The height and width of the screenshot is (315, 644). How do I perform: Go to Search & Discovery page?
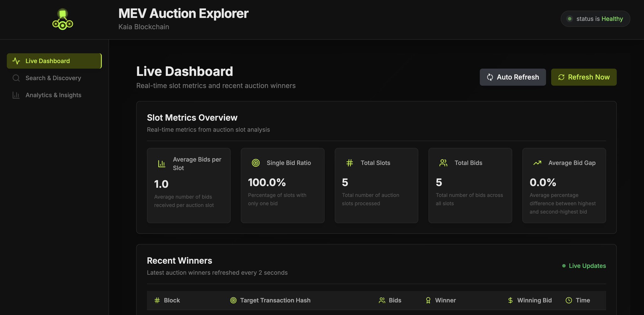(53, 78)
